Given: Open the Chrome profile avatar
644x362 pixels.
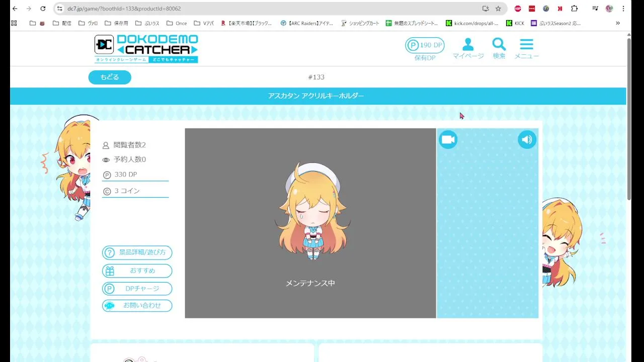Looking at the screenshot, I should coord(609,9).
